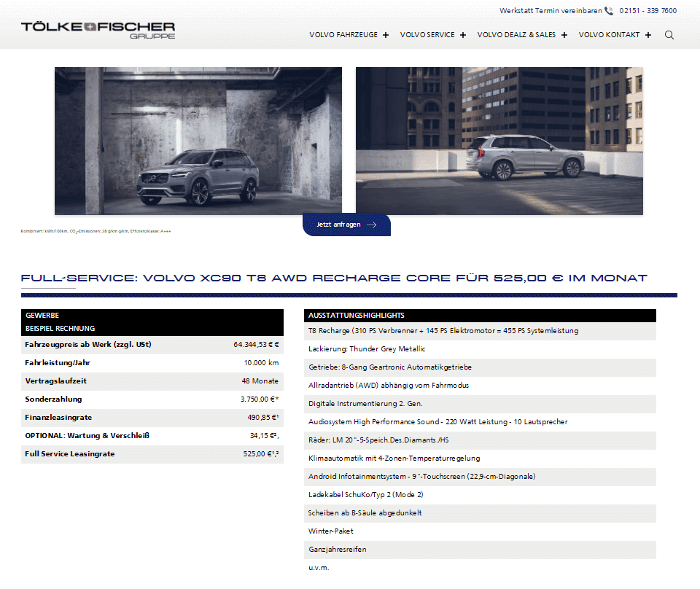
Task: Click the Finanzleasingrate row label
Action: 58,418
